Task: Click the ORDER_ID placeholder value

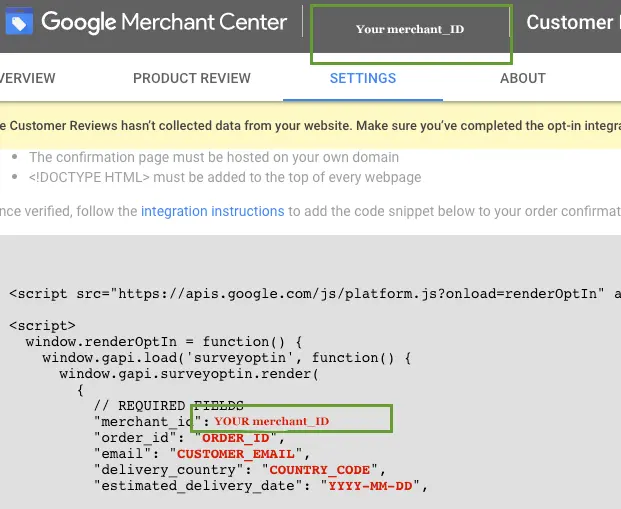Action: pos(236,438)
